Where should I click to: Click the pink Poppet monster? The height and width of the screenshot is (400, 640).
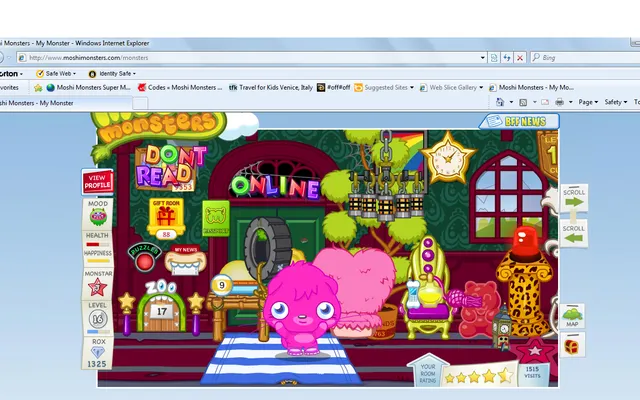[301, 309]
